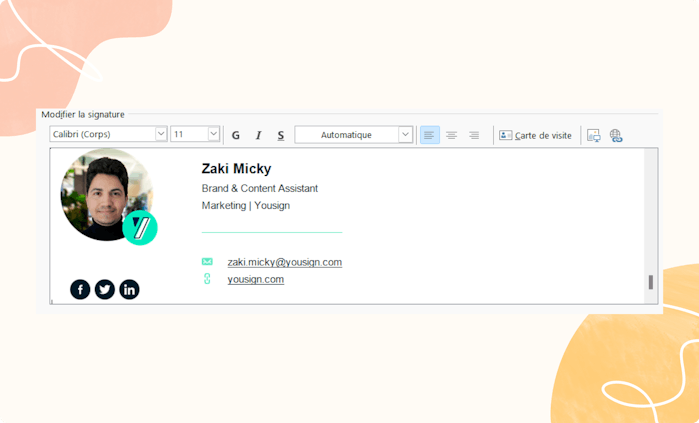
Task: Toggle underline formatting S button
Action: pos(281,135)
